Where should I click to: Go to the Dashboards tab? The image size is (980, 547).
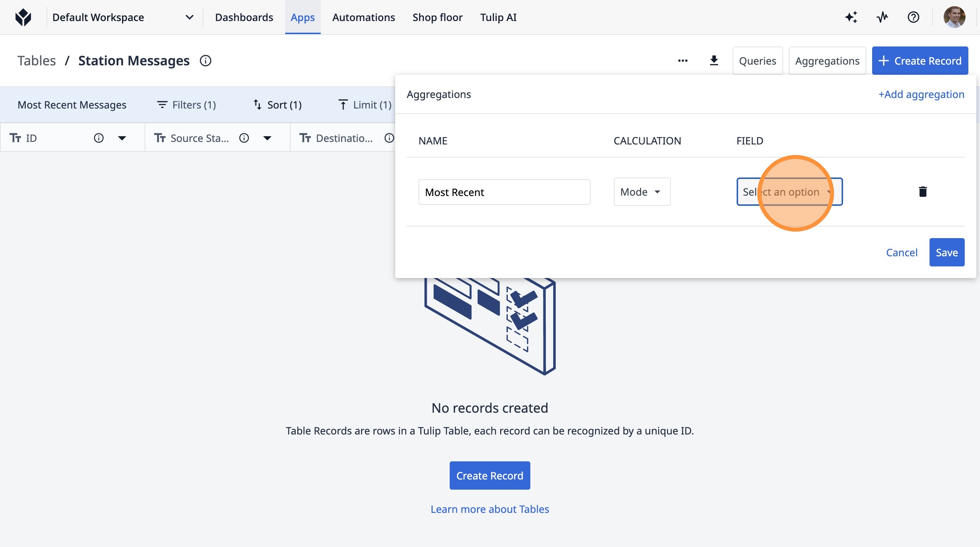pos(244,17)
